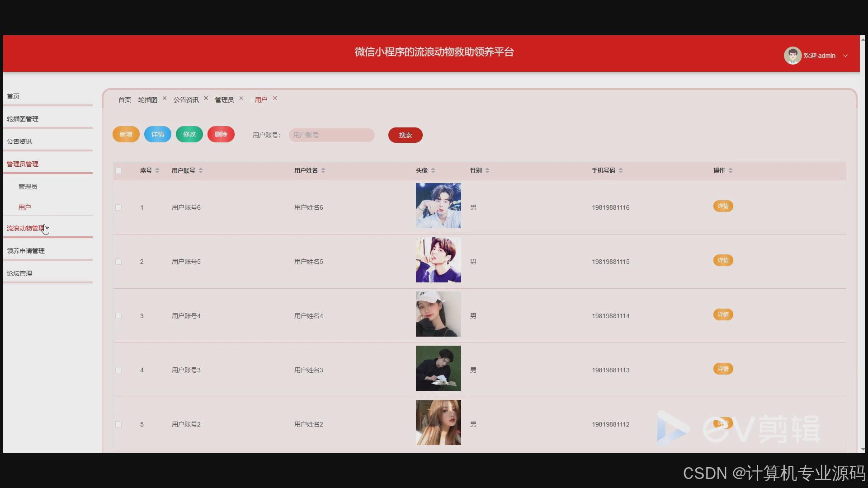Collapse the 管理员管理 sidebar section

pos(22,164)
